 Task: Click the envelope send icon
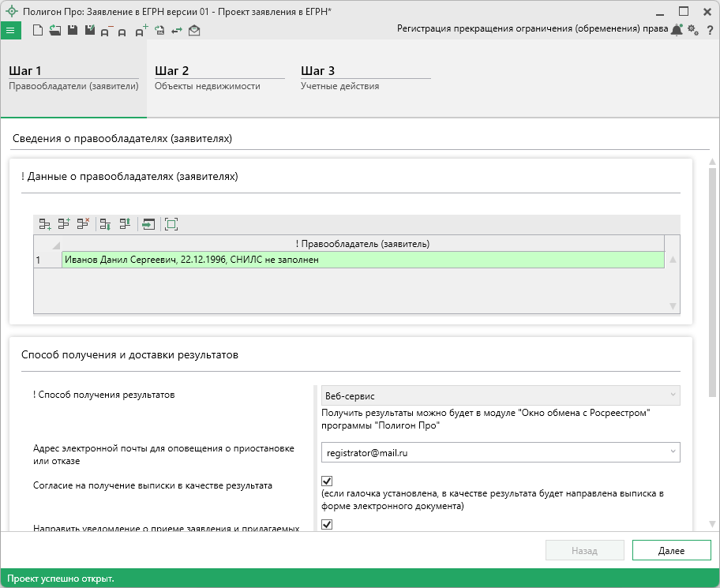(194, 31)
